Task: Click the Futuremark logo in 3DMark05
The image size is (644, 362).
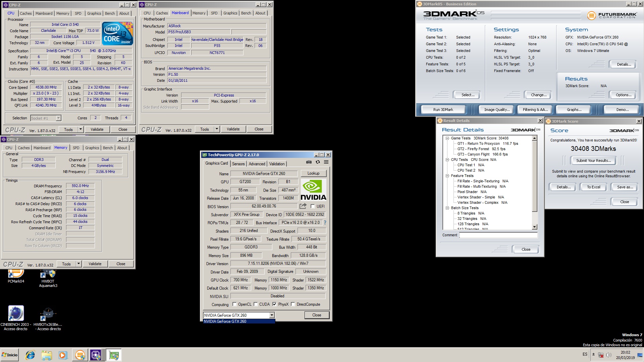Action: tap(612, 15)
